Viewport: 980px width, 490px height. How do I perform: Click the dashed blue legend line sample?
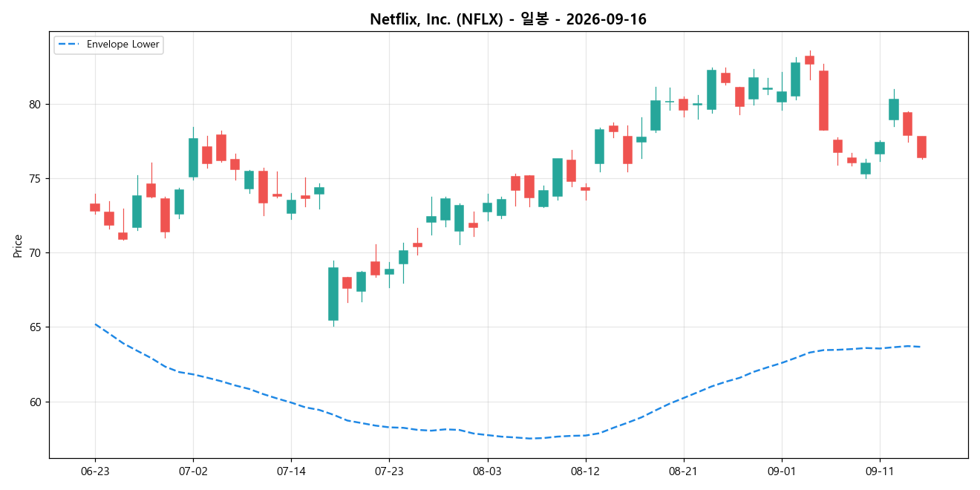click(70, 45)
